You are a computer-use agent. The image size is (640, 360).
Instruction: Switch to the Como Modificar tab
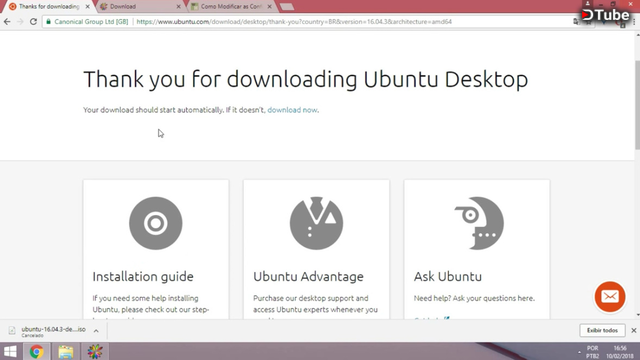point(231,7)
